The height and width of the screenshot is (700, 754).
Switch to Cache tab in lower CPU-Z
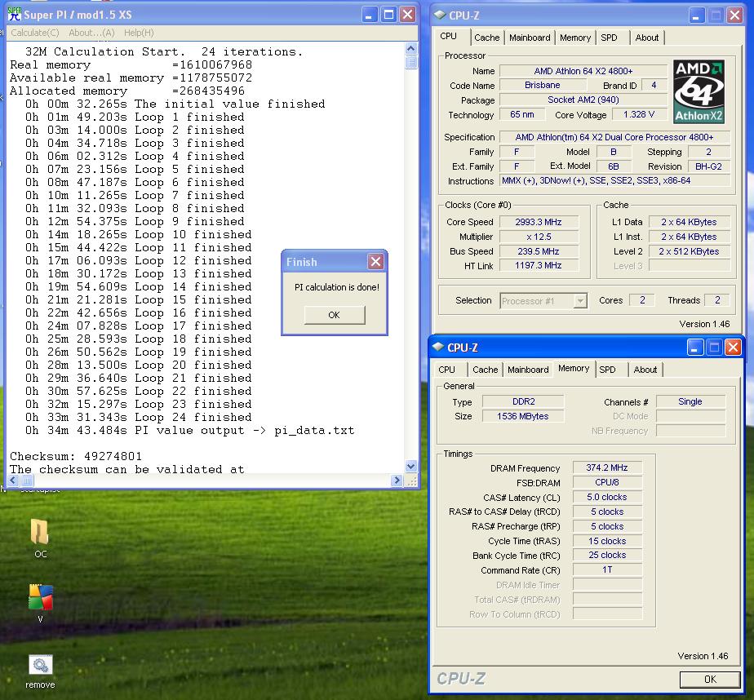[x=485, y=370]
